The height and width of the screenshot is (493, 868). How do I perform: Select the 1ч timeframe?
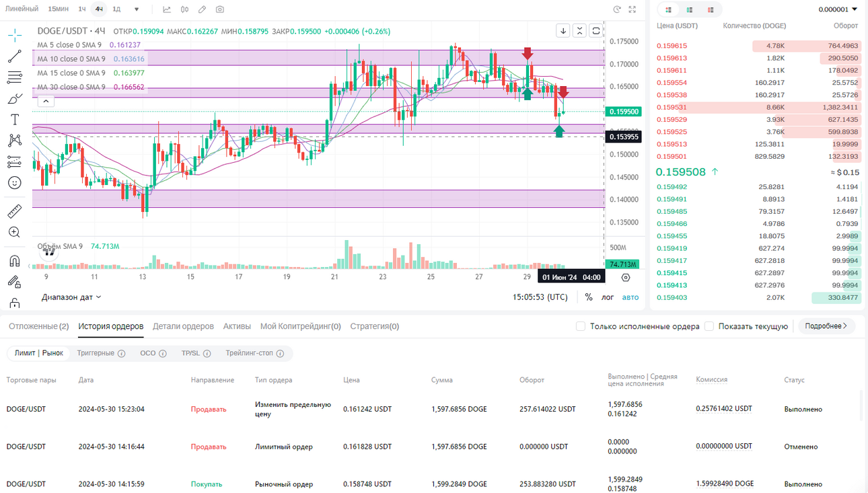82,9
